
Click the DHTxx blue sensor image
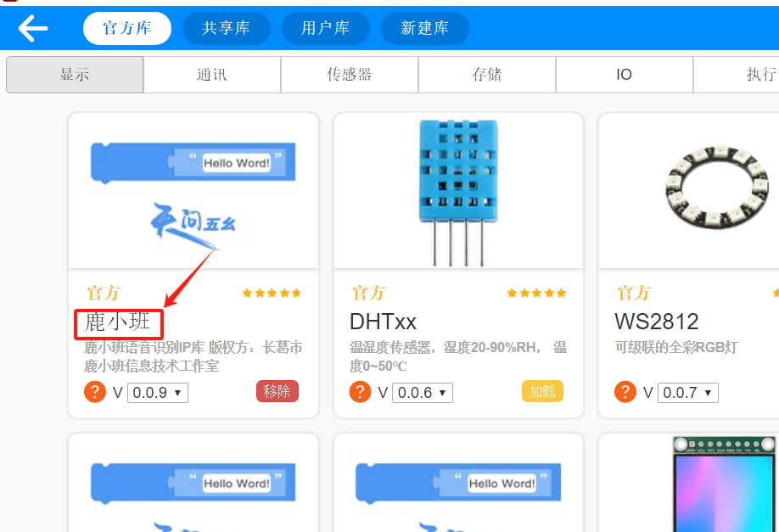(x=458, y=192)
